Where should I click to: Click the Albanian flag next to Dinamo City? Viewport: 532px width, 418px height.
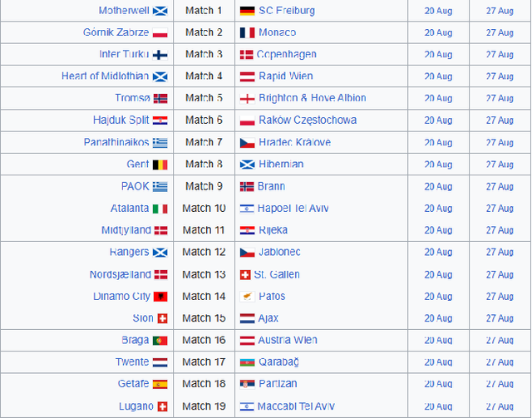click(x=160, y=297)
